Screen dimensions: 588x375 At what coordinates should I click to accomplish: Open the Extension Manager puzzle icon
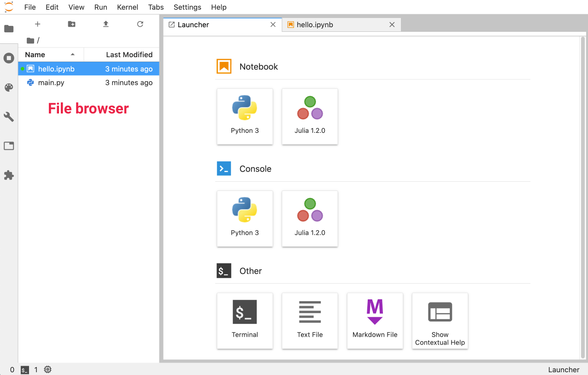tap(9, 175)
